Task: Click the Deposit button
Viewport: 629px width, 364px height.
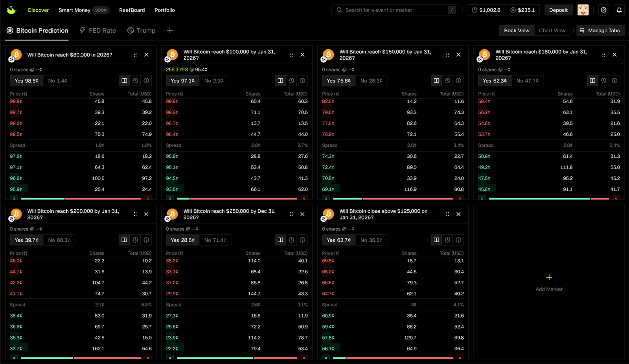Action: pyautogui.click(x=558, y=10)
